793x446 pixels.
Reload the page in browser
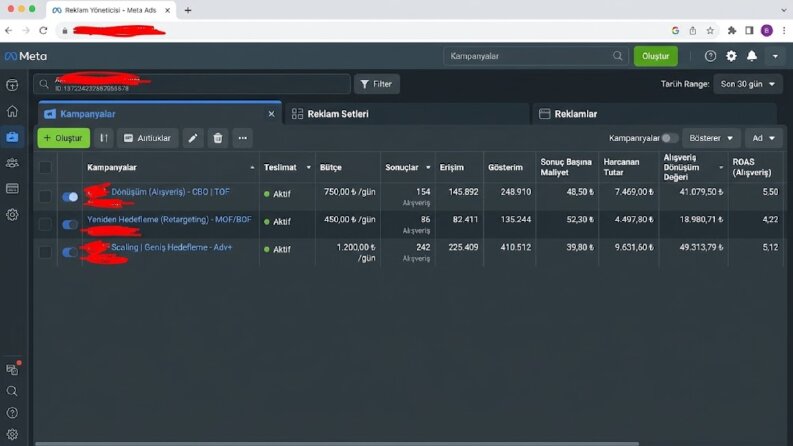[43, 31]
